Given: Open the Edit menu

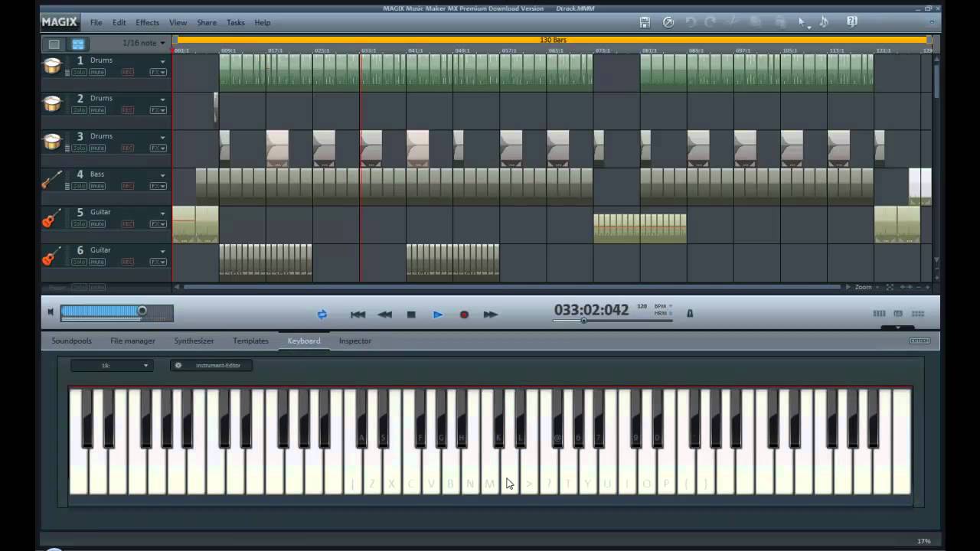Looking at the screenshot, I should point(119,23).
